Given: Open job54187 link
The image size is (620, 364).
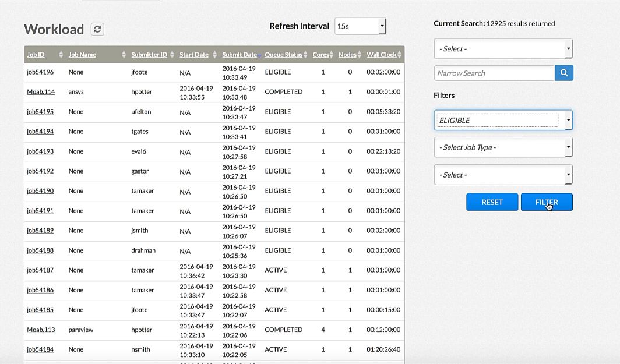Looking at the screenshot, I should 40,270.
